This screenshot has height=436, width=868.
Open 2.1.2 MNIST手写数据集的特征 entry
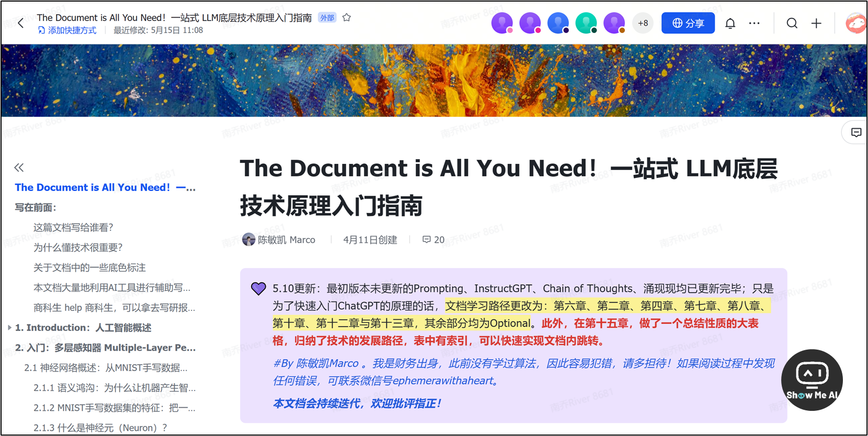click(x=115, y=408)
